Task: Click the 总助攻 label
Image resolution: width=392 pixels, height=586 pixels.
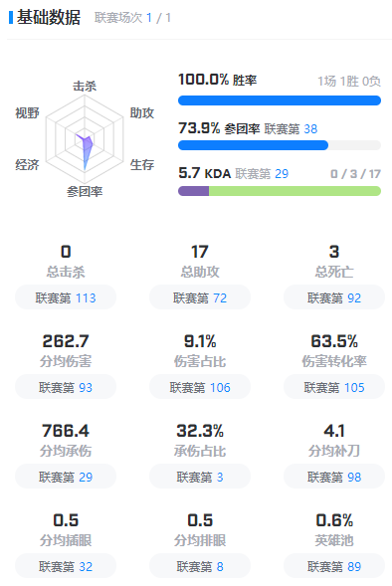Action: [x=200, y=272]
